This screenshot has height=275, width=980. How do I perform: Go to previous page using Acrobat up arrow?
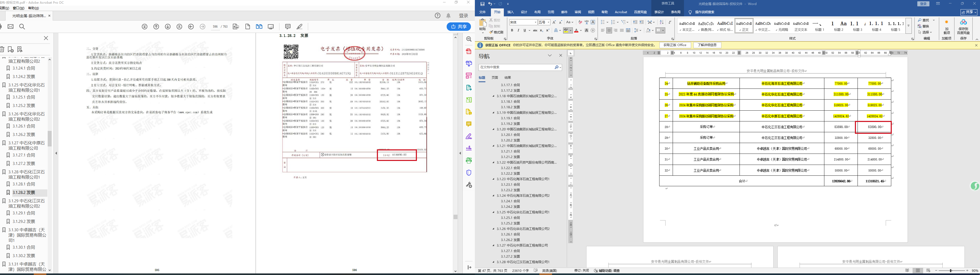156,27
